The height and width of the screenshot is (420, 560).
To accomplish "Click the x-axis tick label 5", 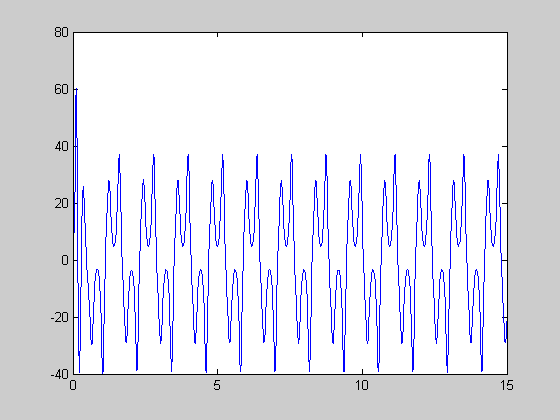I will 217,385.
